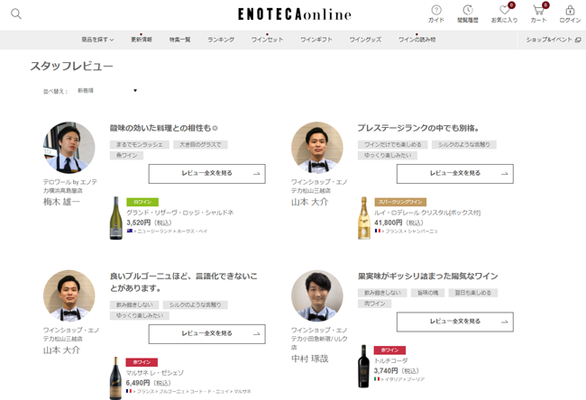Click the スパークリングワイン label badge
The height and width of the screenshot is (400, 586).
tap(400, 202)
